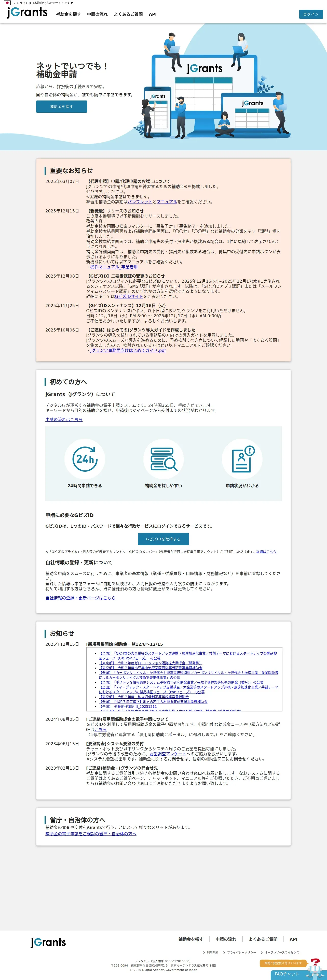Click the 申請状況がわかる label
This screenshot has width=327, height=980.
(242, 485)
